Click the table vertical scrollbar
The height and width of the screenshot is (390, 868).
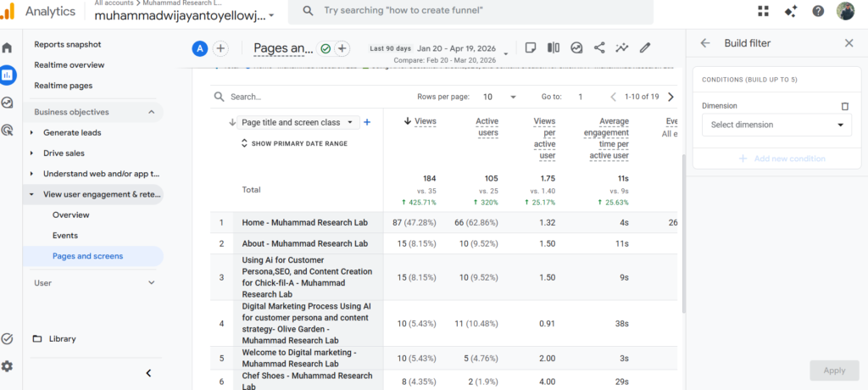(x=682, y=232)
